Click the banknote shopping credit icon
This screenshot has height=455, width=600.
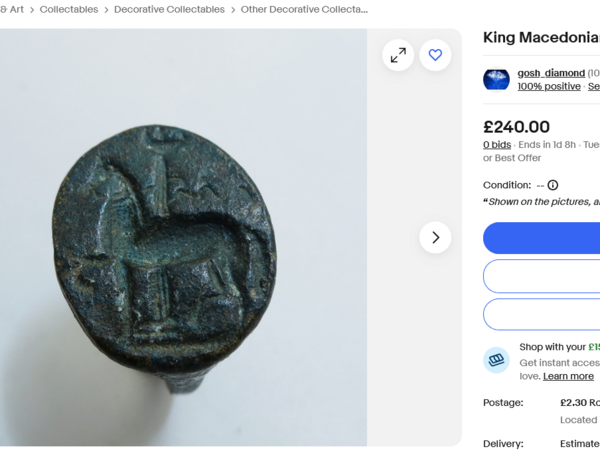click(496, 360)
